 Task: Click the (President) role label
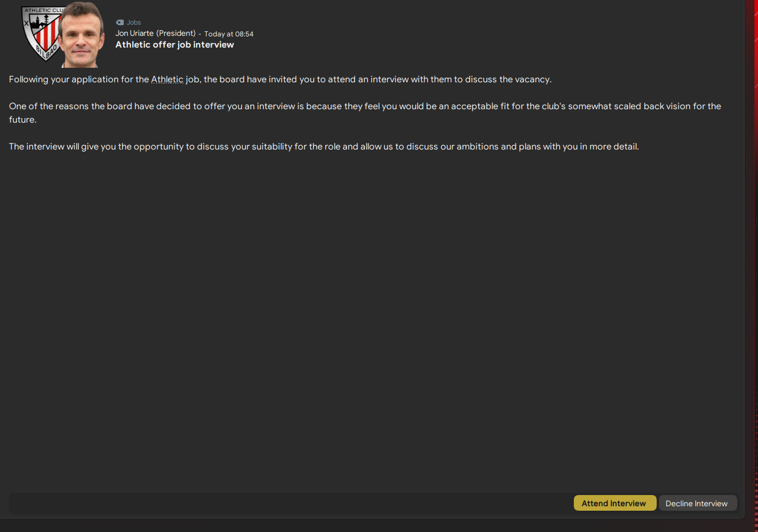pos(176,34)
